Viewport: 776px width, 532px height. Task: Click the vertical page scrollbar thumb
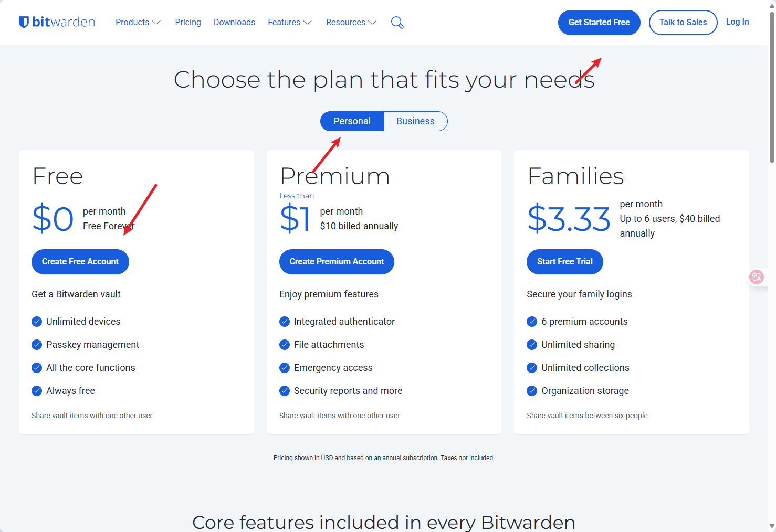772,87
